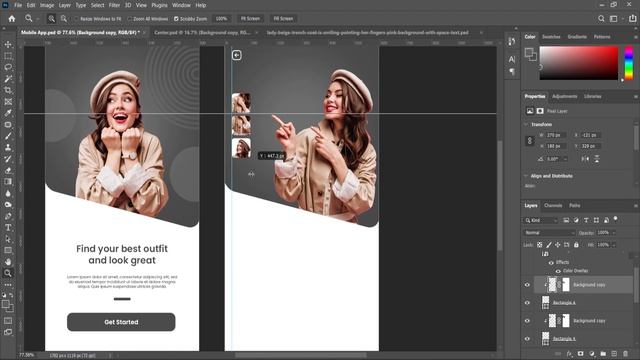
Task: Select the Move tool
Action: tap(8, 44)
